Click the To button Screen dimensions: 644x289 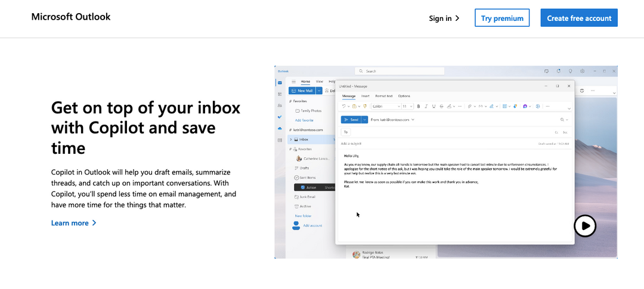coord(346,132)
